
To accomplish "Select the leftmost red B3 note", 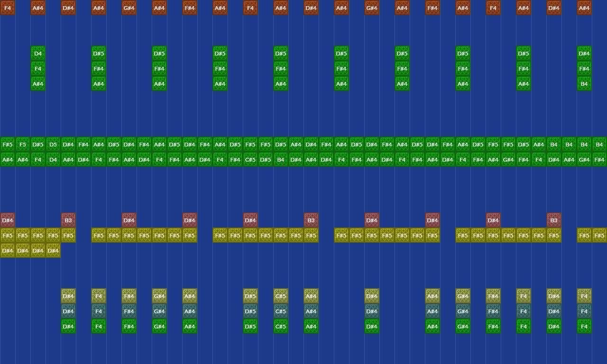I will coord(68,220).
